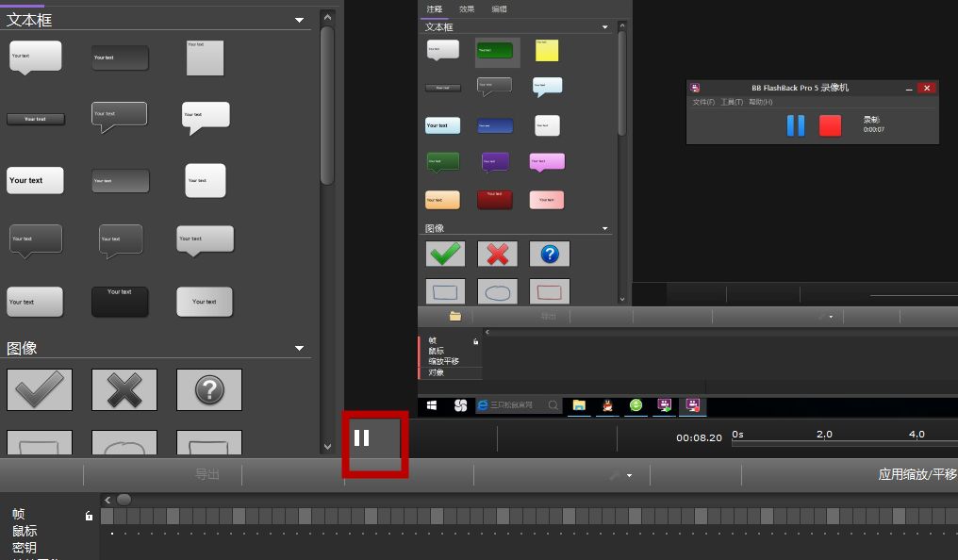The height and width of the screenshot is (560, 958).
Task: Select the 鼠标 track label
Action: pos(25,531)
